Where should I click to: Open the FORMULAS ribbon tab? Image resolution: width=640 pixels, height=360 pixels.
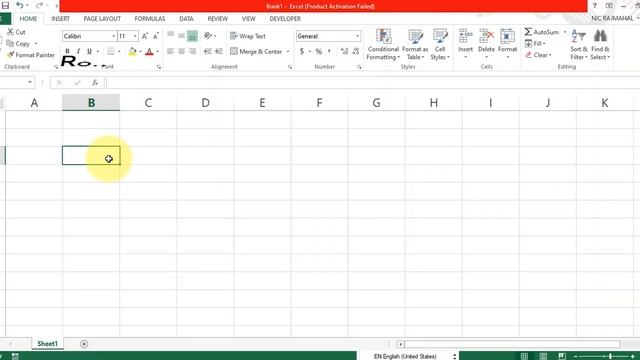pyautogui.click(x=150, y=19)
